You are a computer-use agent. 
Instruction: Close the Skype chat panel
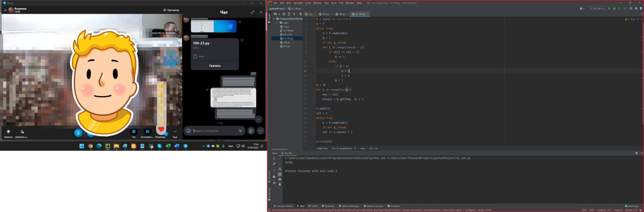pyautogui.click(x=261, y=12)
